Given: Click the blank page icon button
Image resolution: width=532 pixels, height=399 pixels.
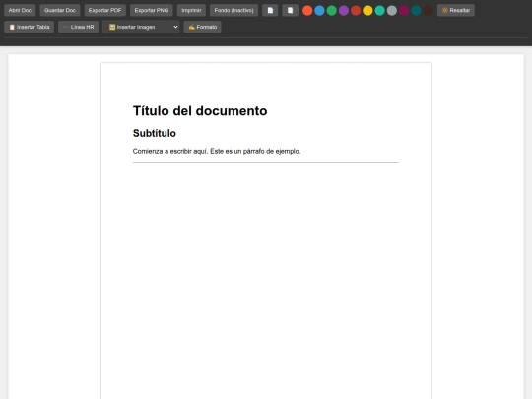Looking at the screenshot, I should [270, 10].
